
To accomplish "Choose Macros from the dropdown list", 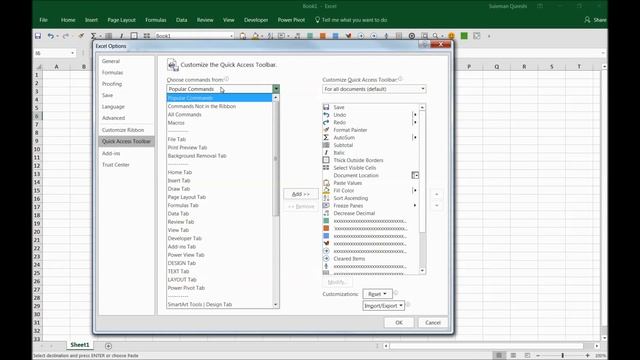I will pyautogui.click(x=176, y=122).
